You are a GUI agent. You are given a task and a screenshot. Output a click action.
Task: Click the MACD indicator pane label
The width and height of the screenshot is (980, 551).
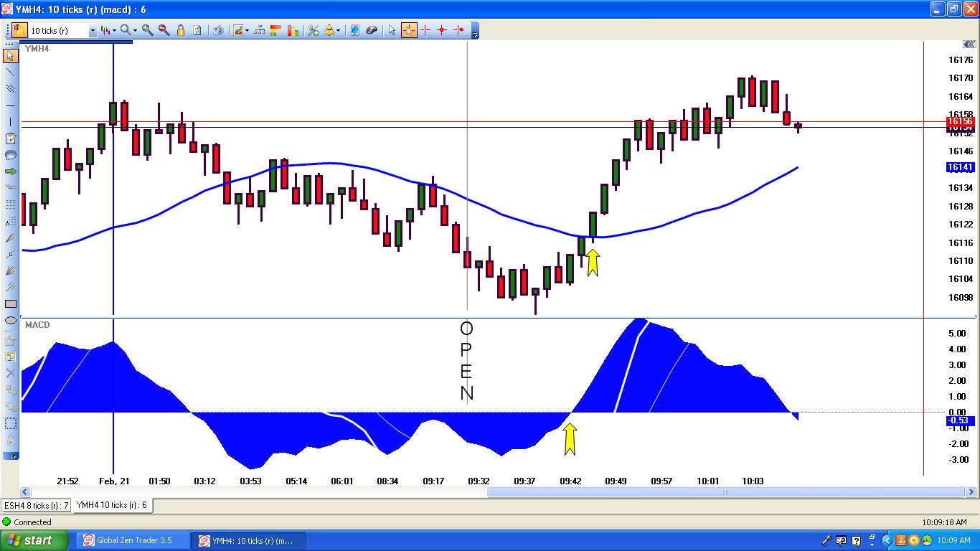click(x=37, y=325)
